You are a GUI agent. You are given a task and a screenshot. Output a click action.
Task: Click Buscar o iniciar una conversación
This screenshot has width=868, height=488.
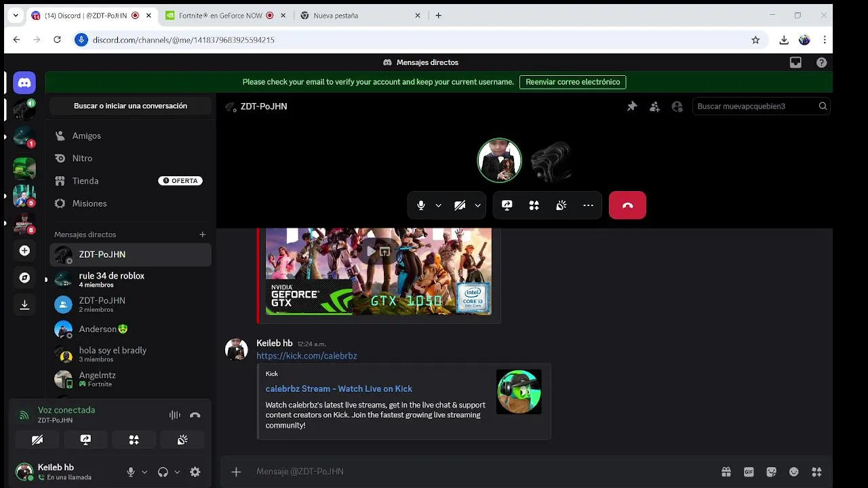click(x=130, y=106)
